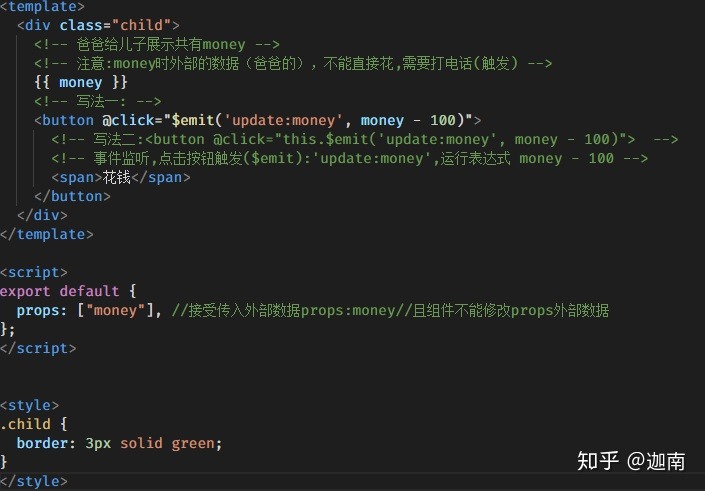This screenshot has height=491, width=705.
Task: Click the opening <script> tag
Action: pos(34,272)
